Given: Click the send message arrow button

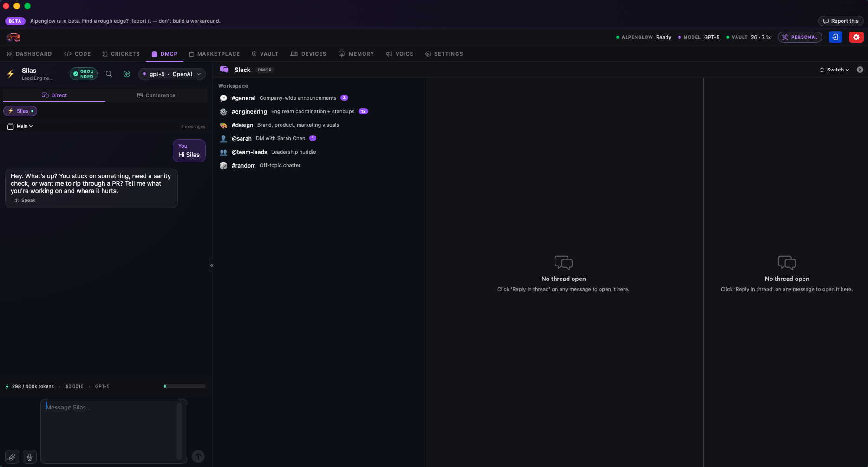Looking at the screenshot, I should point(198,456).
